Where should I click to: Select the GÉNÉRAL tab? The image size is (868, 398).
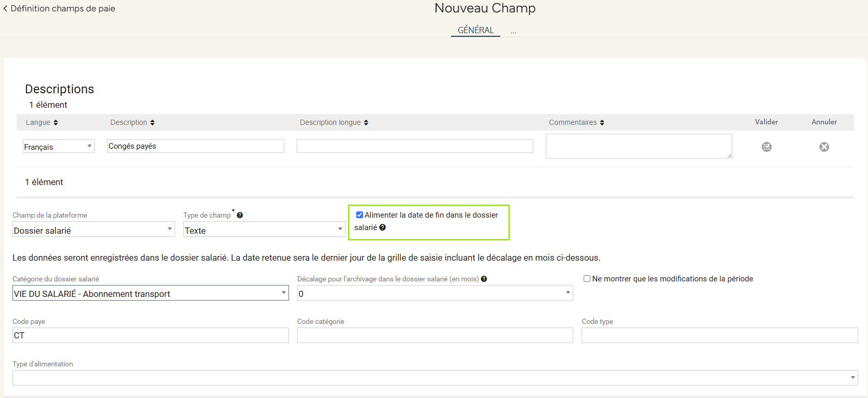pyautogui.click(x=475, y=30)
